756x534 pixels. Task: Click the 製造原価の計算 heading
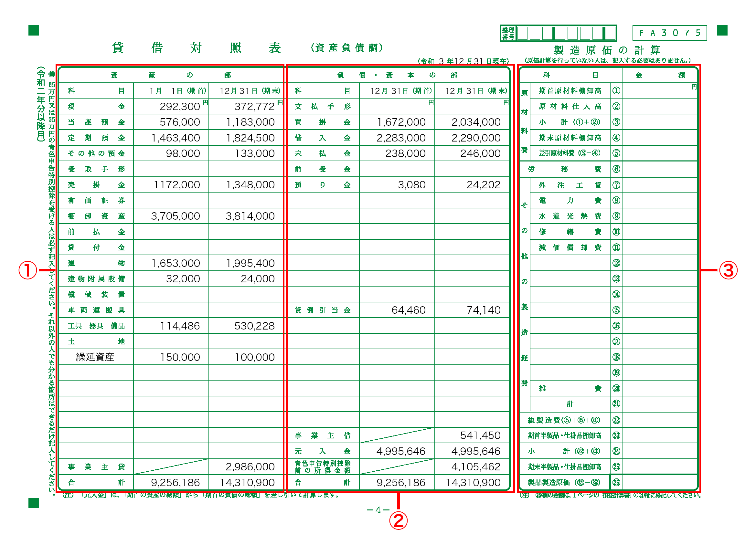click(607, 50)
